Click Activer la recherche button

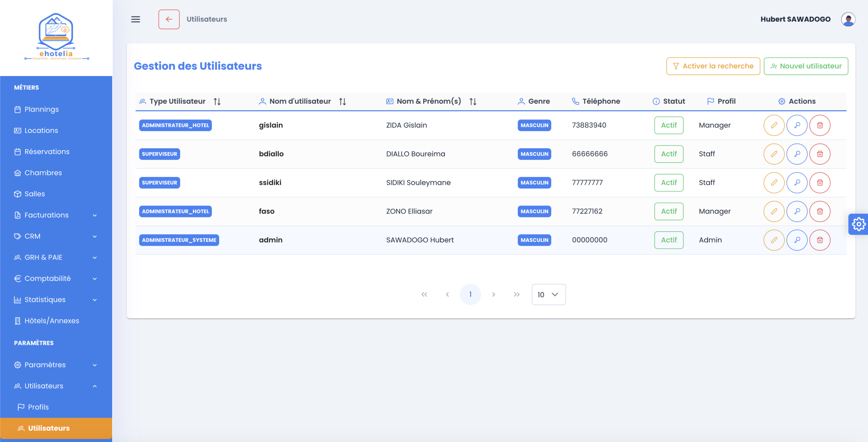click(713, 66)
